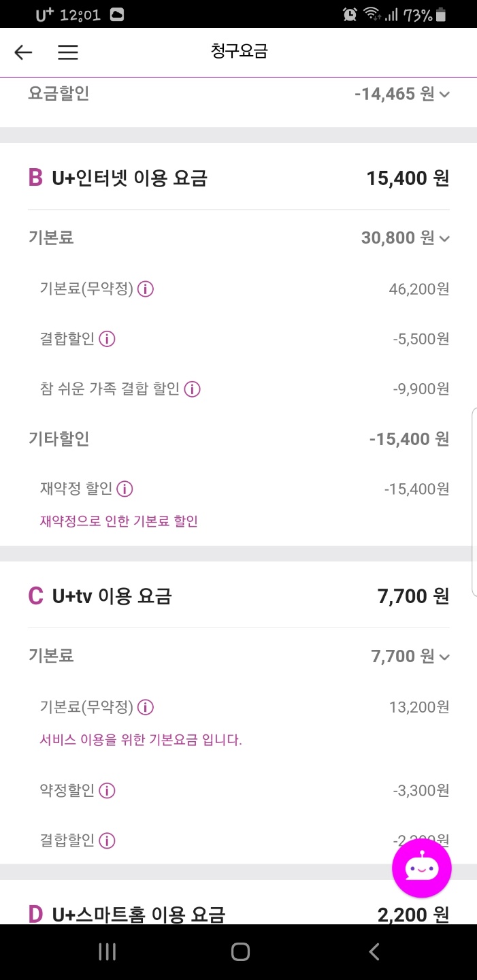Tap info icon for U+tv 기본료(무약정)

click(x=146, y=707)
